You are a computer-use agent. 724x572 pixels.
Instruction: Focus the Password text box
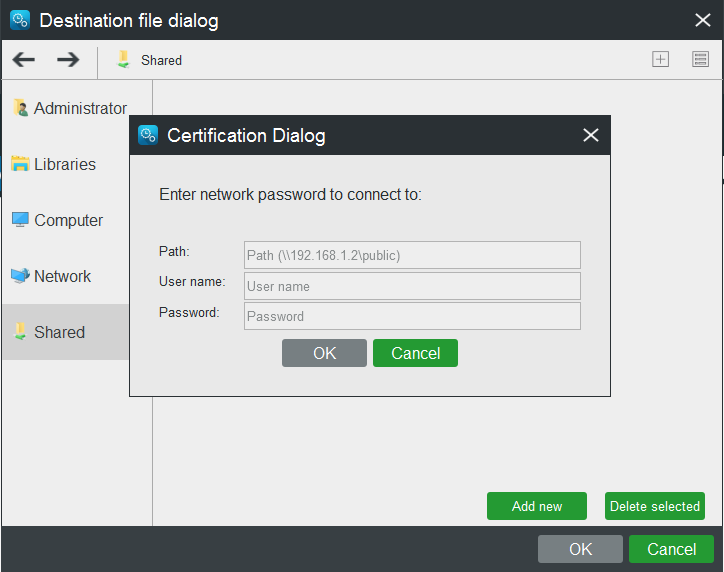(412, 316)
